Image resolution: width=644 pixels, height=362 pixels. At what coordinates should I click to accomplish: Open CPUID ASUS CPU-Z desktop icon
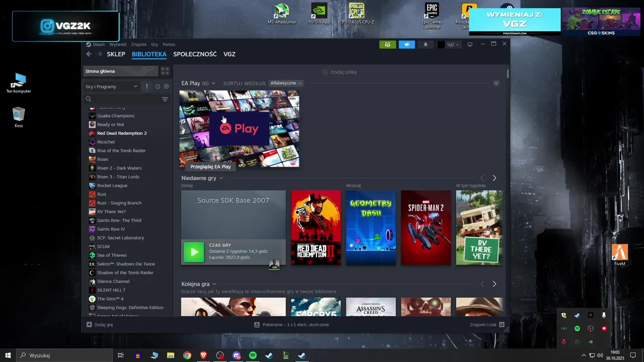357,14
